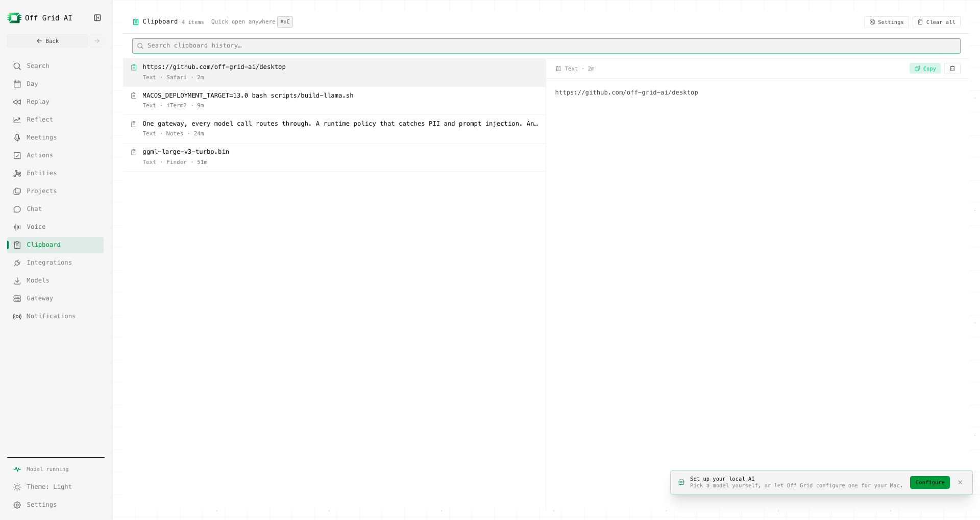Click the sun icon beside Theme: Light
The width and height of the screenshot is (980, 520).
(17, 487)
